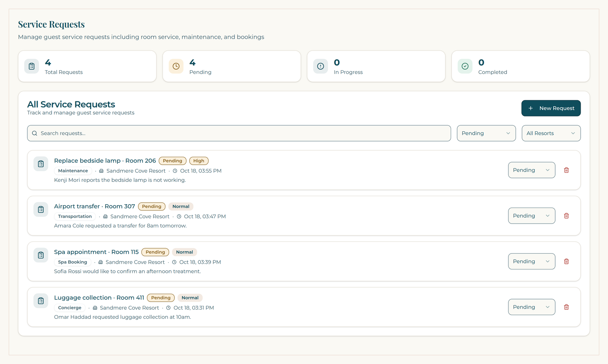Click the Total Requests clipboard icon
Viewport: 608px width, 364px height.
point(32,66)
